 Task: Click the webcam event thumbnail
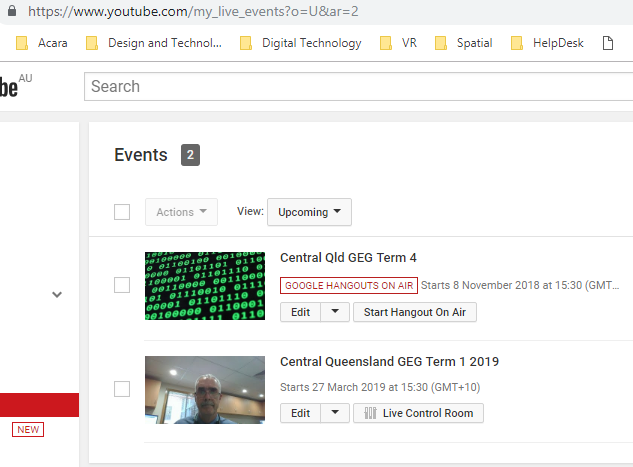[x=205, y=390]
